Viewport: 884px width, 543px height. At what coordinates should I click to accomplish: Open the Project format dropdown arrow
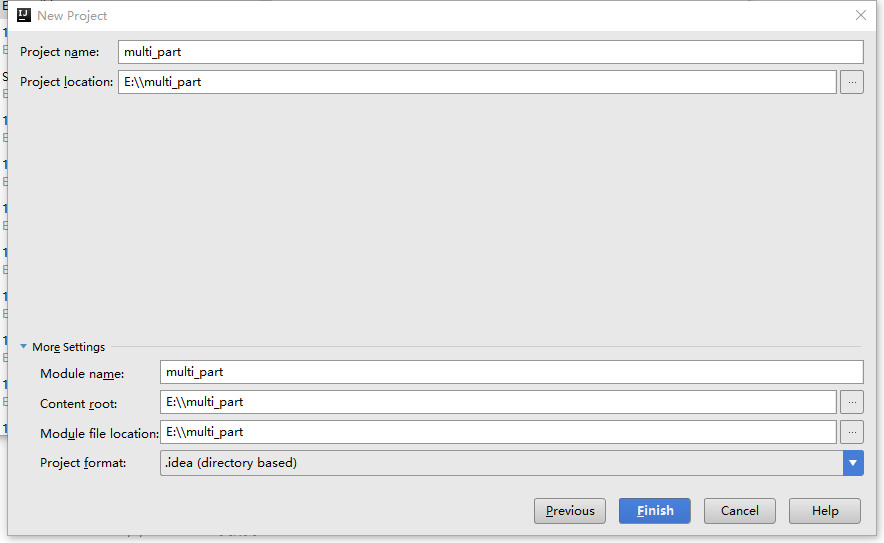853,463
